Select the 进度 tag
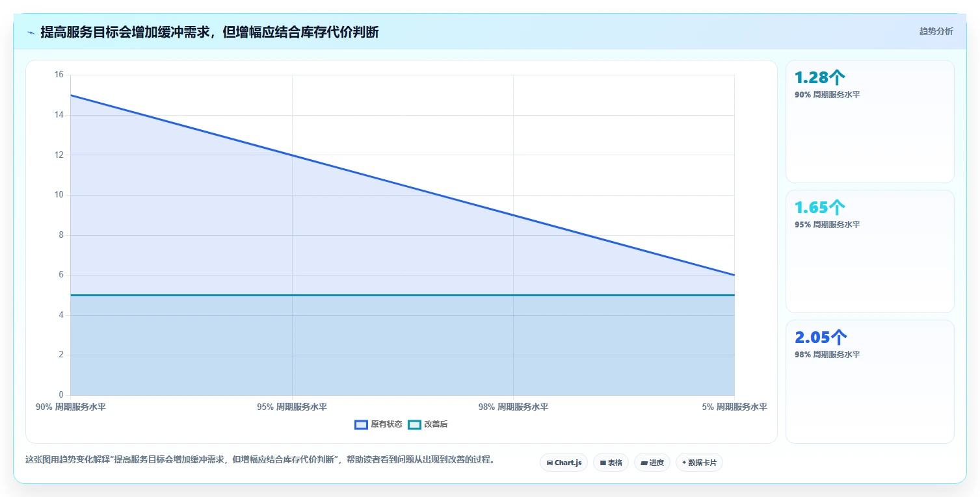 [652, 463]
